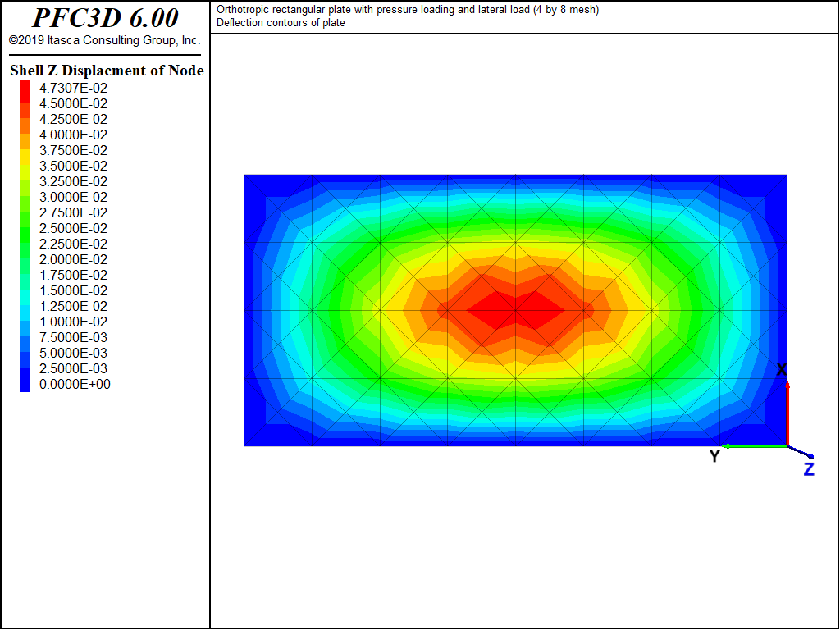Select legend value 2.2500E-02

[73, 243]
